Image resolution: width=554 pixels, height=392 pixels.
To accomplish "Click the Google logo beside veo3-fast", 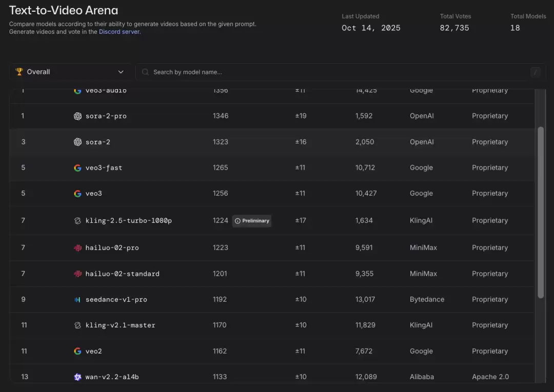I will (77, 168).
